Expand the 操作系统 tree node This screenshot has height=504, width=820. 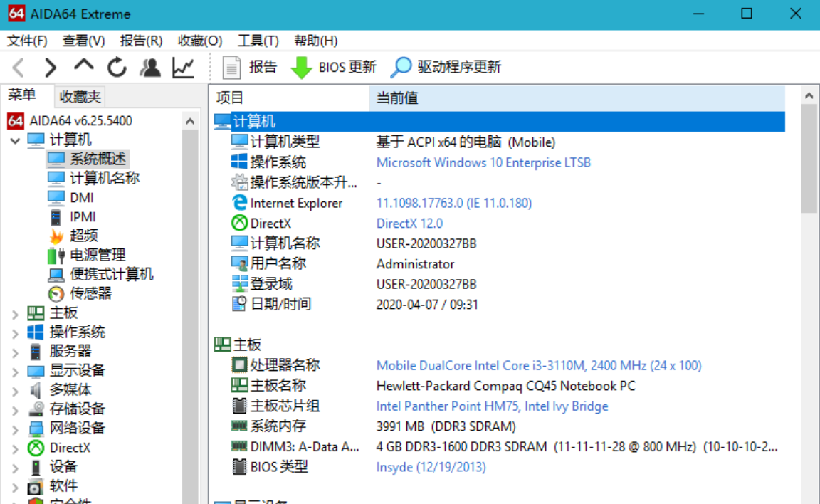pos(15,333)
